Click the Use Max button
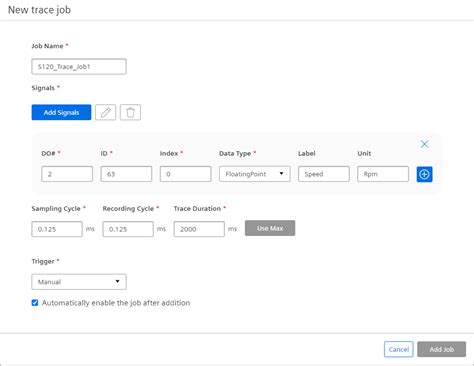474x366 pixels. click(270, 228)
